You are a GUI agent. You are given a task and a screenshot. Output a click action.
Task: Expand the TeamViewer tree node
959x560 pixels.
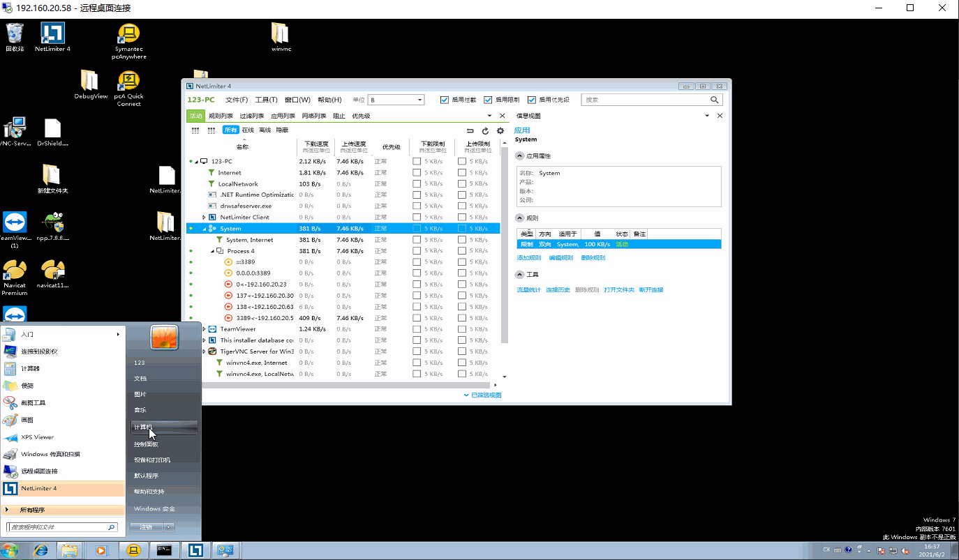click(x=204, y=329)
